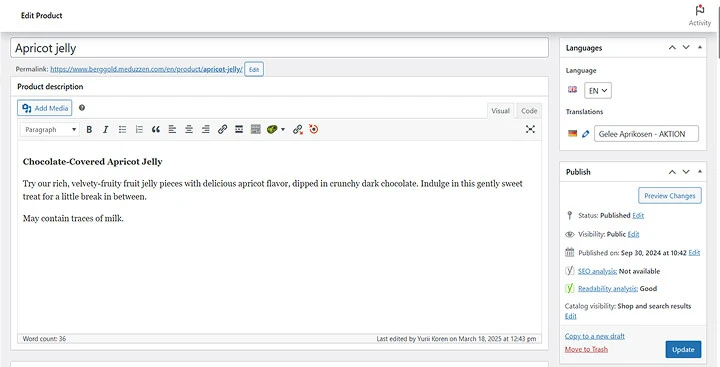
Task: Collapse the Publish panel
Action: point(700,171)
